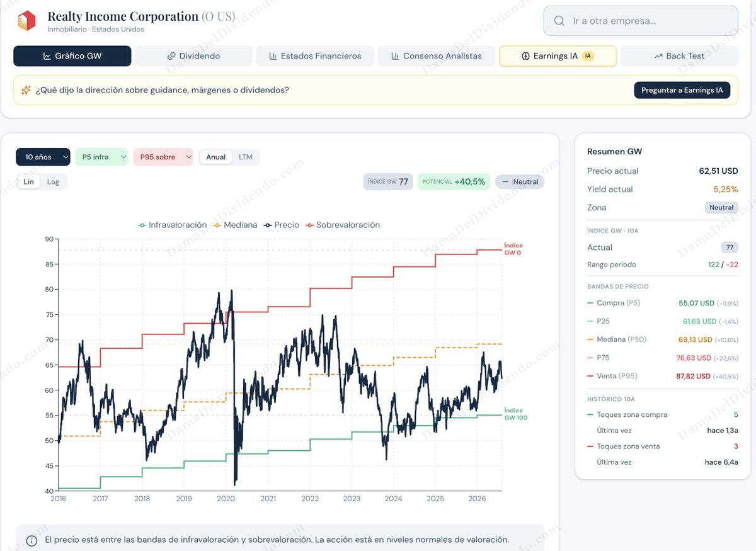Click P25 value 61,63 USD
756x551 pixels.
[x=700, y=321]
